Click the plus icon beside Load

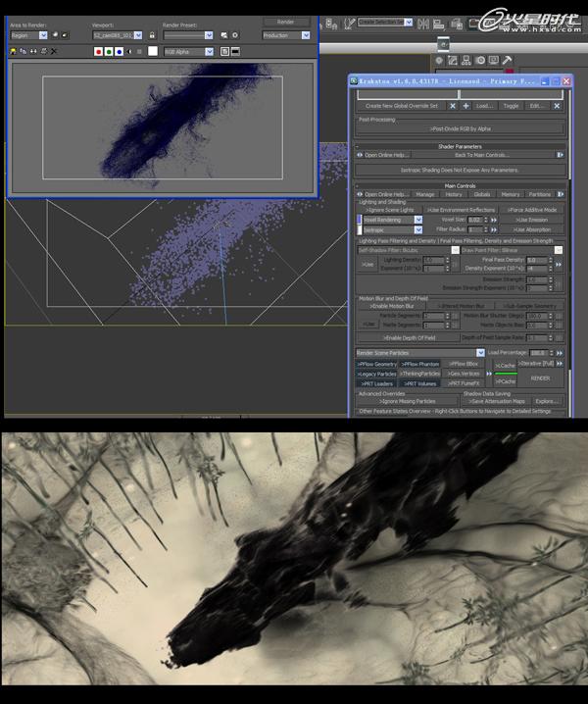point(466,105)
